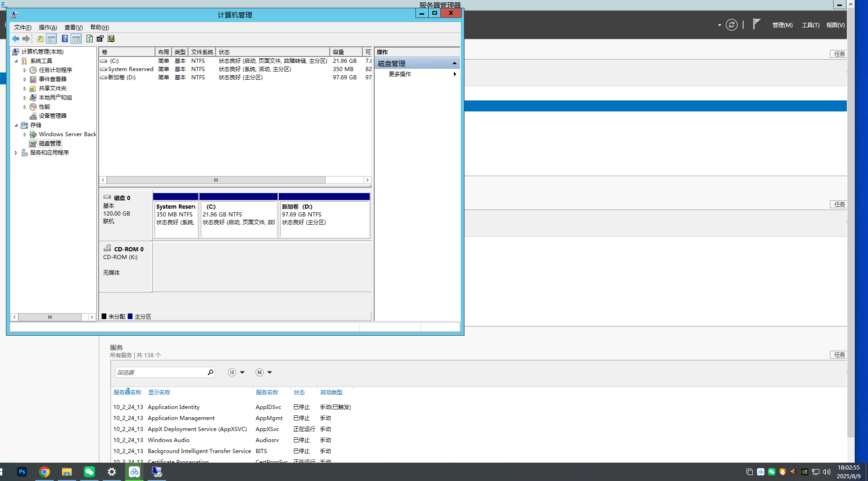868x481 pixels.
Task: Click the 任务 button beside services section
Action: click(x=839, y=355)
